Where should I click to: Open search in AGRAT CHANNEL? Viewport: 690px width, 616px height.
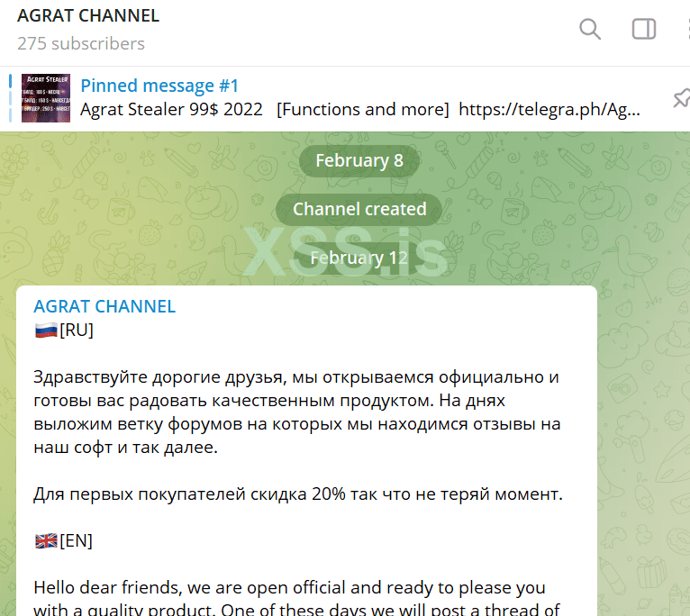[x=590, y=29]
